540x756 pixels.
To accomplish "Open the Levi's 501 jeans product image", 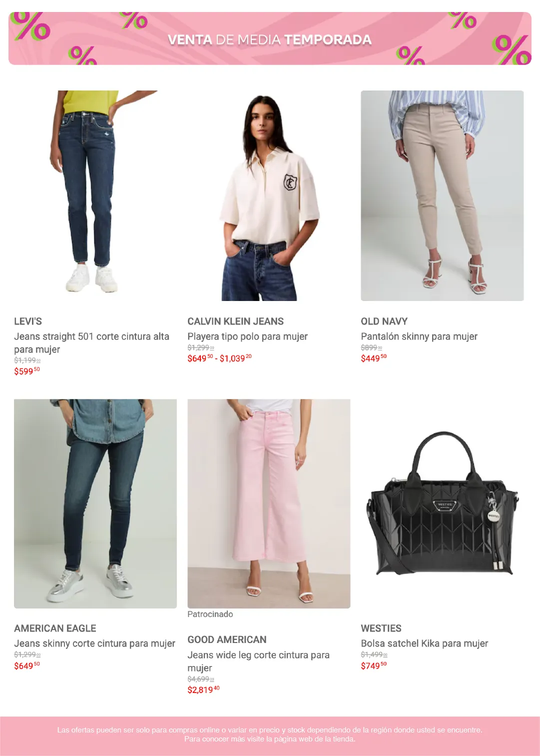I will (x=95, y=195).
